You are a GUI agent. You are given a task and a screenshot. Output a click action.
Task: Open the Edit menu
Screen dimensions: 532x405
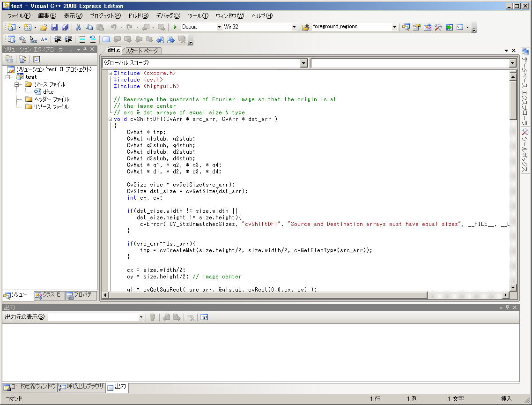[x=47, y=15]
